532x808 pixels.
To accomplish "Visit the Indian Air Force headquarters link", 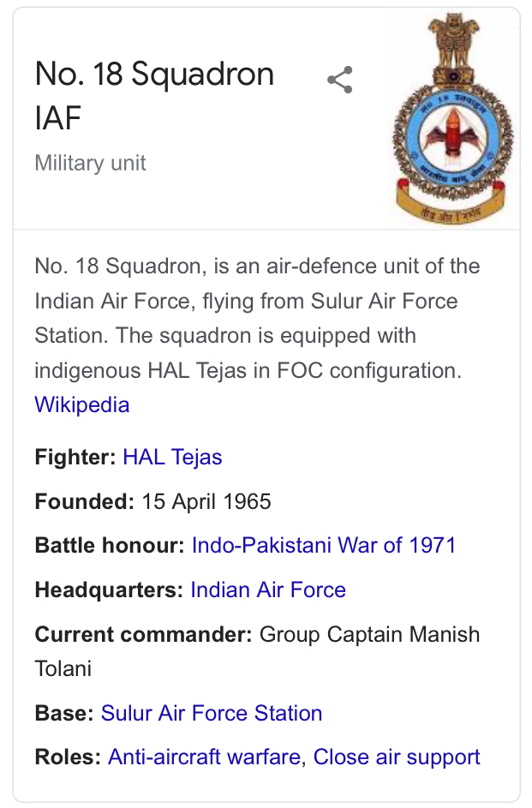I will pos(268,590).
